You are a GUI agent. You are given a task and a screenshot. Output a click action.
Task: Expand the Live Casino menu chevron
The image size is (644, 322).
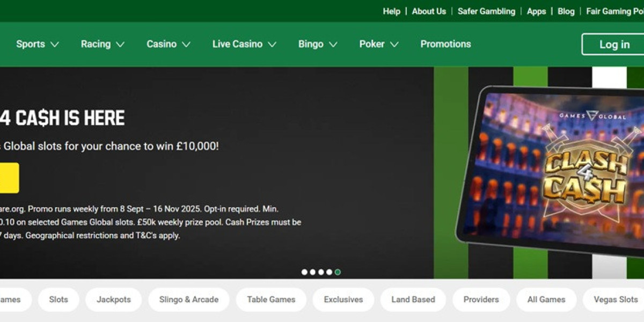pyautogui.click(x=272, y=45)
